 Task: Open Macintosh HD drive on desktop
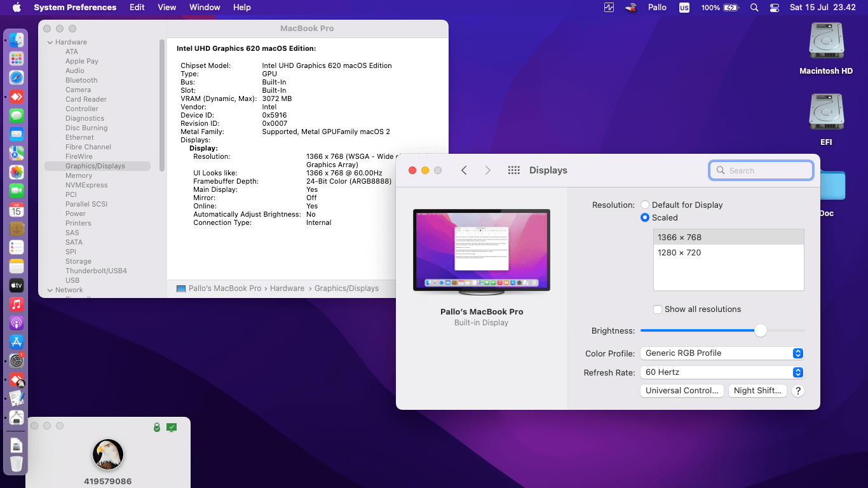[826, 42]
